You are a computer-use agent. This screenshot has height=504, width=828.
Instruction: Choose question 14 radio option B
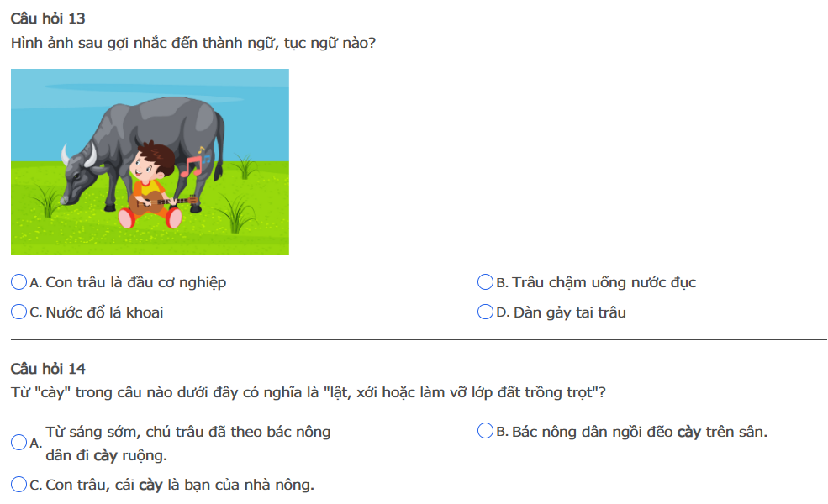pyautogui.click(x=485, y=432)
